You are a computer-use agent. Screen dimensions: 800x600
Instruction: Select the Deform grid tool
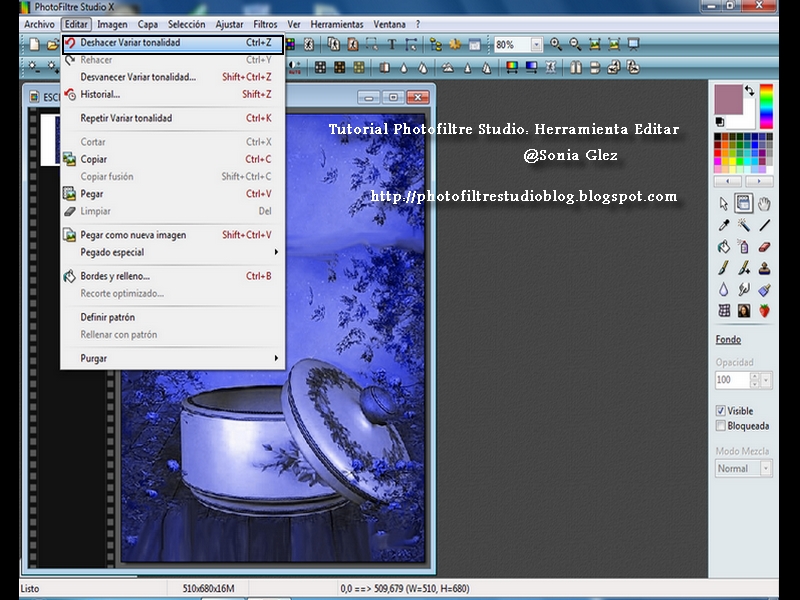(723, 310)
